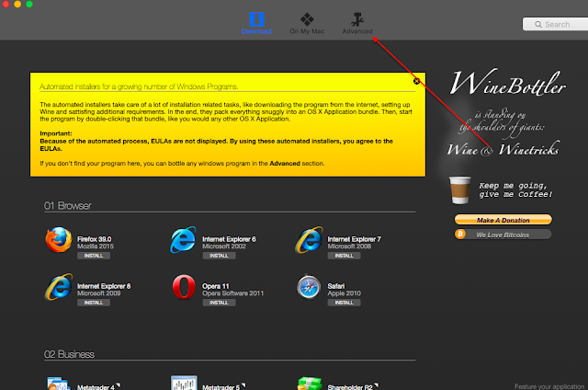Click the Opera 11 icon
Viewport: 588px width, 390px height.
184,287
